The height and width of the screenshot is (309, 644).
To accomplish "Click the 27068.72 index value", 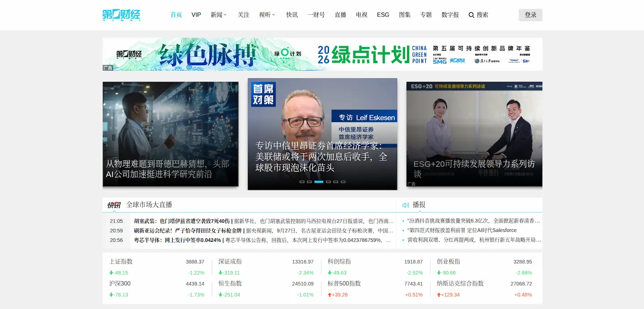I will pyautogui.click(x=521, y=284).
